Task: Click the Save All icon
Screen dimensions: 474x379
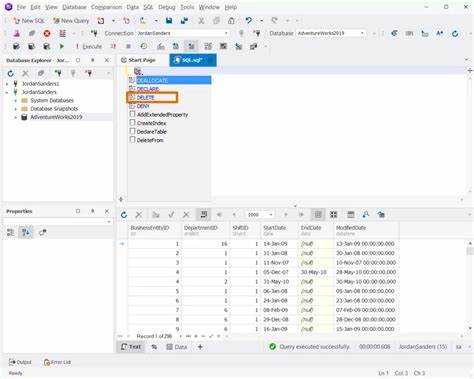Action: (184, 21)
